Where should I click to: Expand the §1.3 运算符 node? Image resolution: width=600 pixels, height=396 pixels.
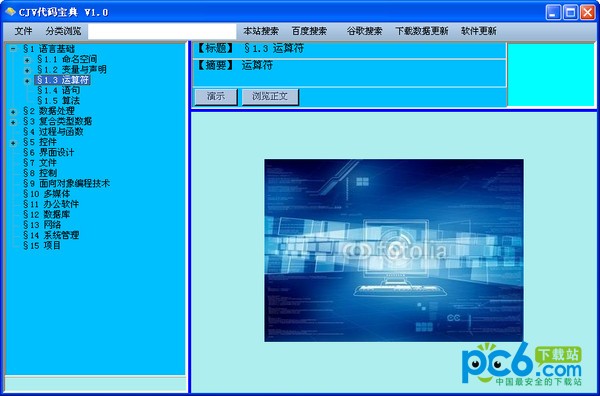pos(27,80)
